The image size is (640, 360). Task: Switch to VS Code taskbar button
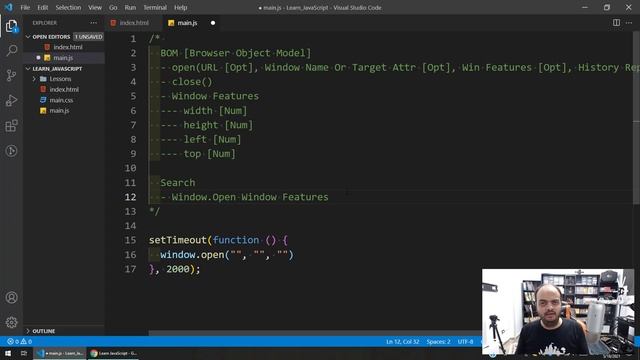[60, 353]
